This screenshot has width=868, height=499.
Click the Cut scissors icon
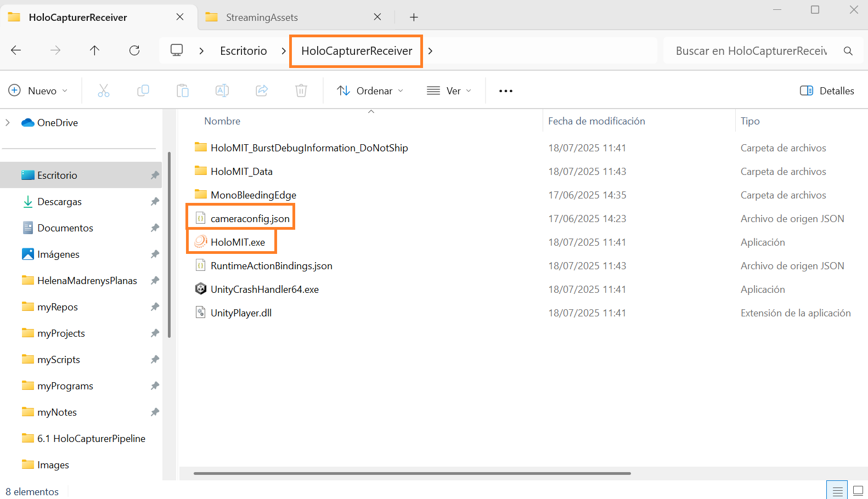pyautogui.click(x=103, y=90)
